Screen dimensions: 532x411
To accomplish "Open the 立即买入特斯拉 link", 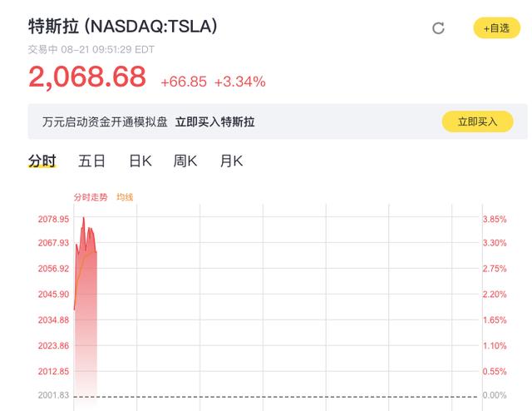I will tap(215, 121).
